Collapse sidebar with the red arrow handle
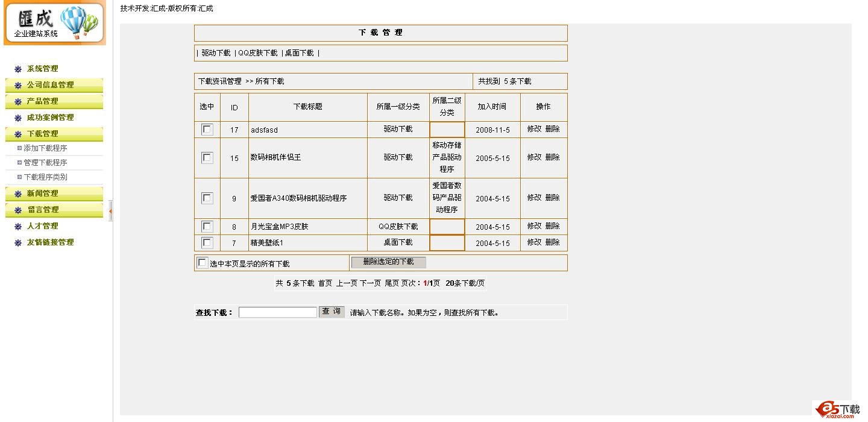Viewport: 868px width, 422px height. tap(111, 211)
